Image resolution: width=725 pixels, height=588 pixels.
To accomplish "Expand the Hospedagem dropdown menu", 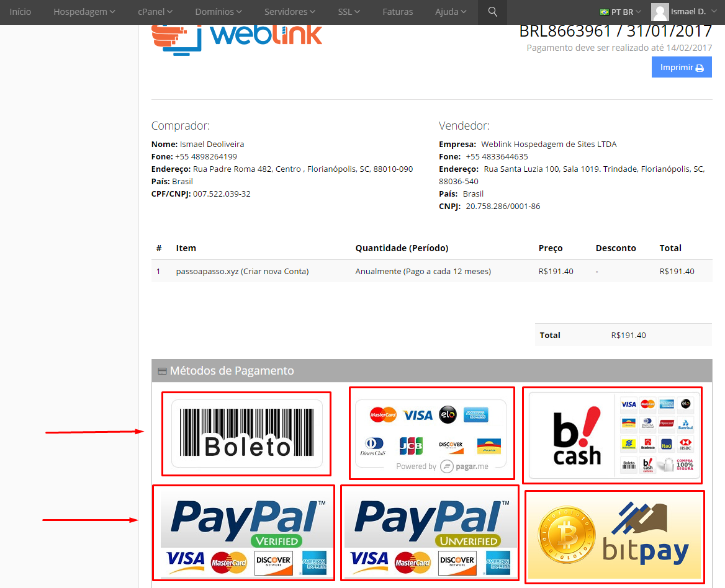I will tap(84, 12).
